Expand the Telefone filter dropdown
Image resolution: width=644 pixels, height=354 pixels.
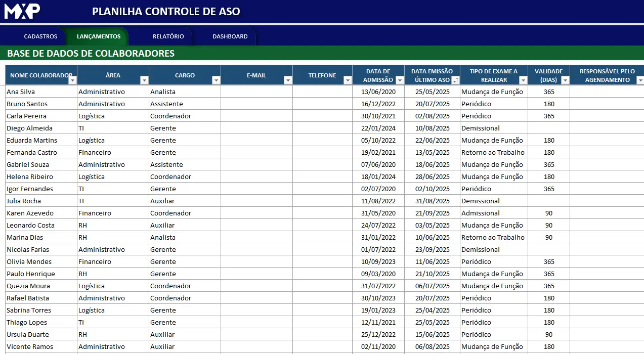pyautogui.click(x=347, y=80)
